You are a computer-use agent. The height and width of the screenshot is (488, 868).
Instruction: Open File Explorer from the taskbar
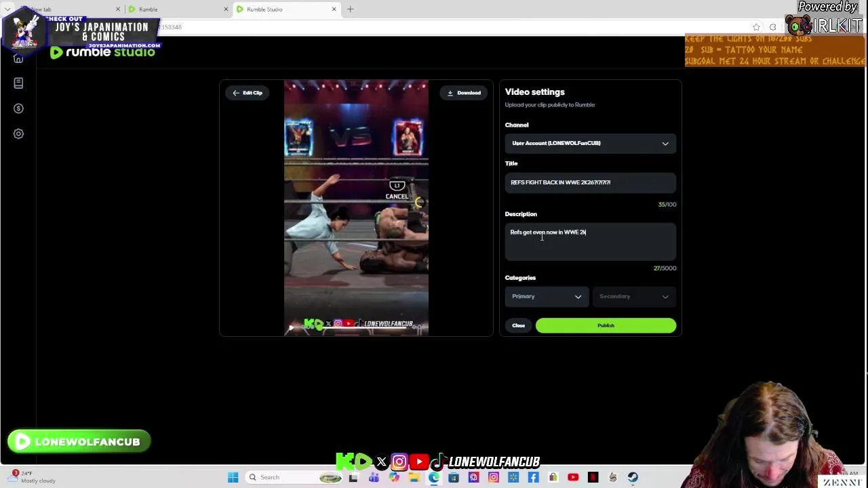(414, 478)
